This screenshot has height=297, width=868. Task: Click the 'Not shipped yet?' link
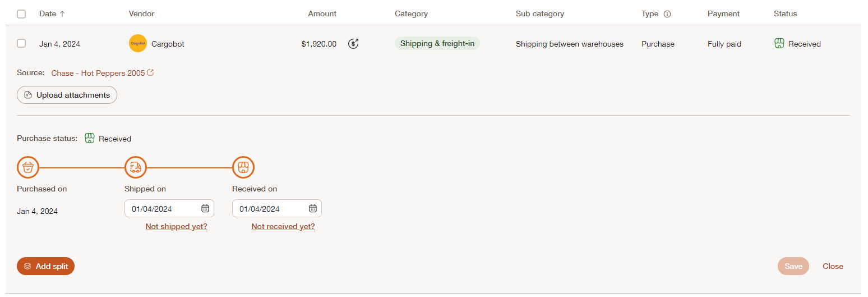(x=176, y=226)
